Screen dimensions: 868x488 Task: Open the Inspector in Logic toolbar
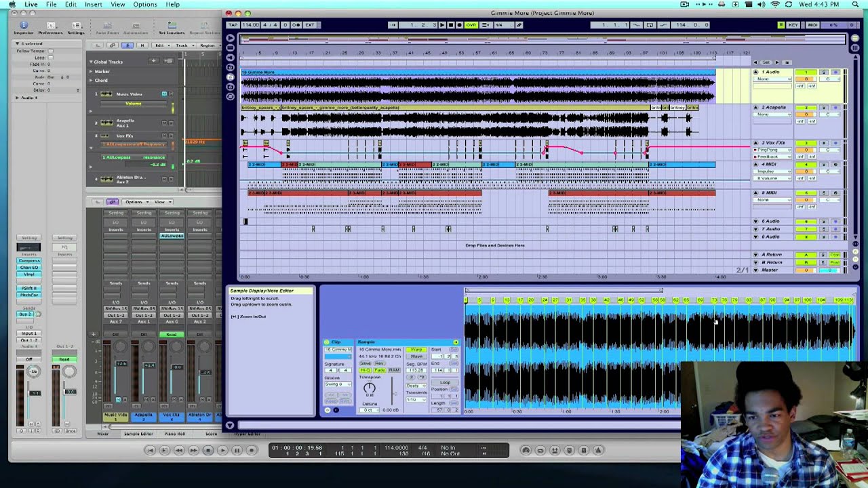24,29
